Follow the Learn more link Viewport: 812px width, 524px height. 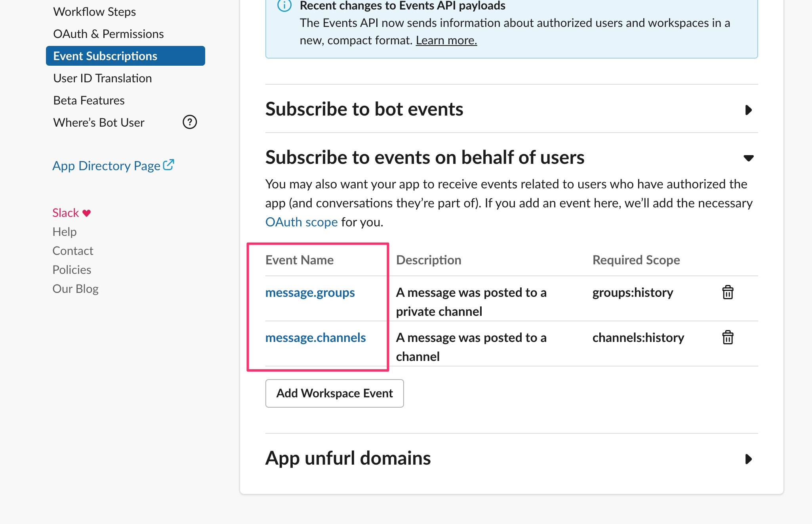tap(446, 40)
